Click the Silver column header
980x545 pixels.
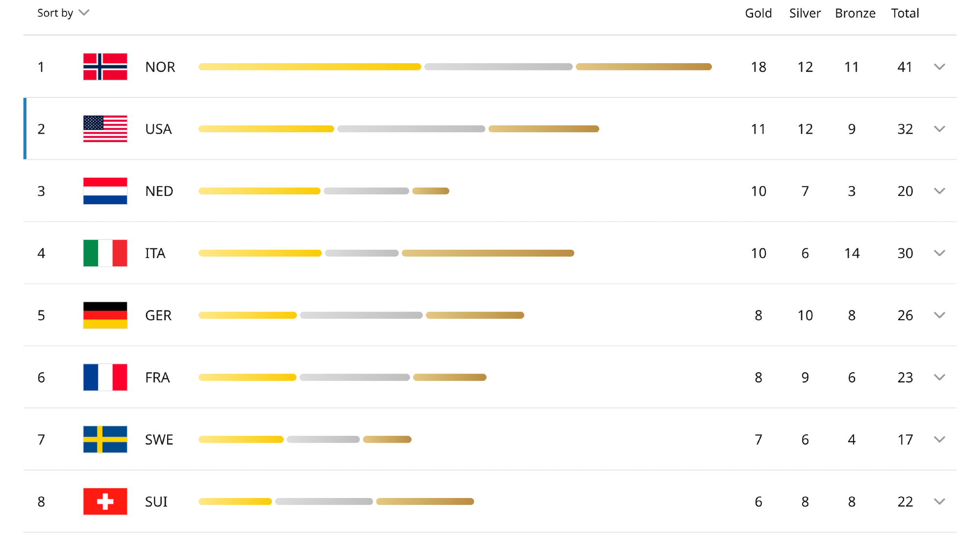tap(805, 13)
